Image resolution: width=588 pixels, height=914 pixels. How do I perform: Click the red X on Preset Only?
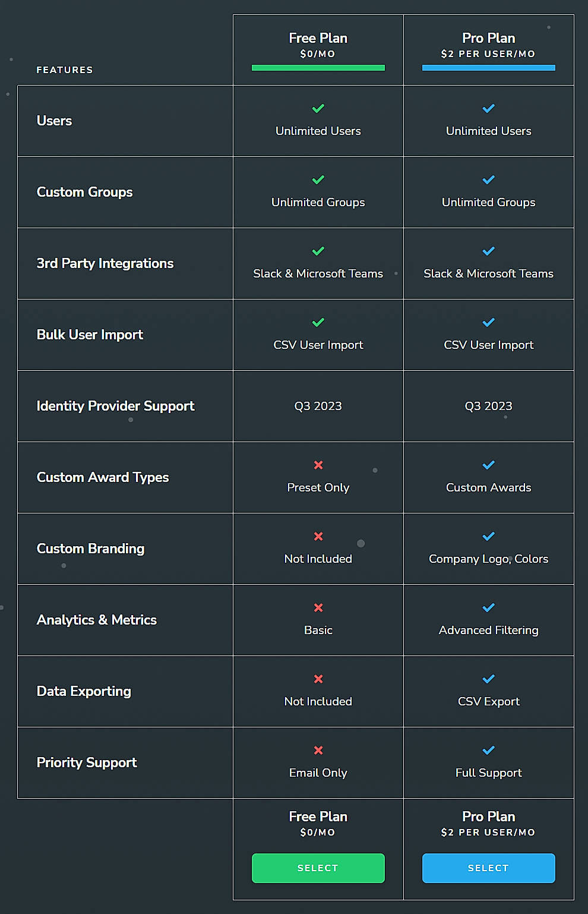tap(318, 465)
